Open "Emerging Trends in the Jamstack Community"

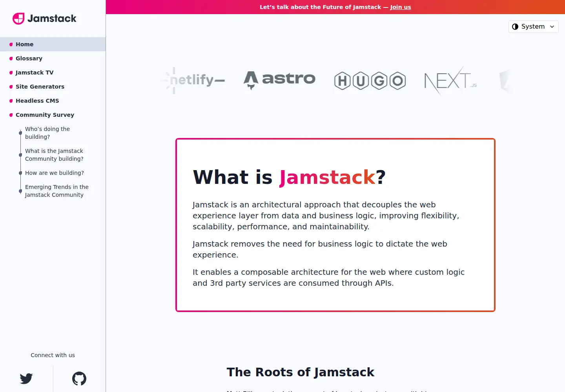coord(57,191)
